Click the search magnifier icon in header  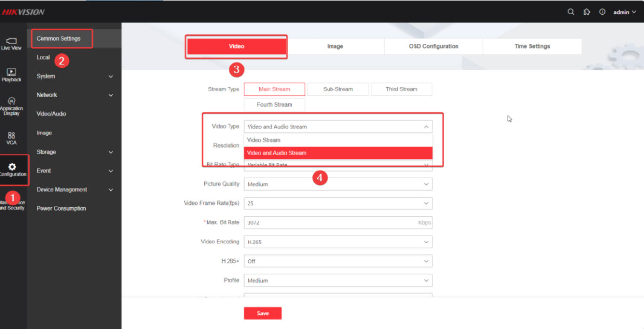[x=571, y=12]
